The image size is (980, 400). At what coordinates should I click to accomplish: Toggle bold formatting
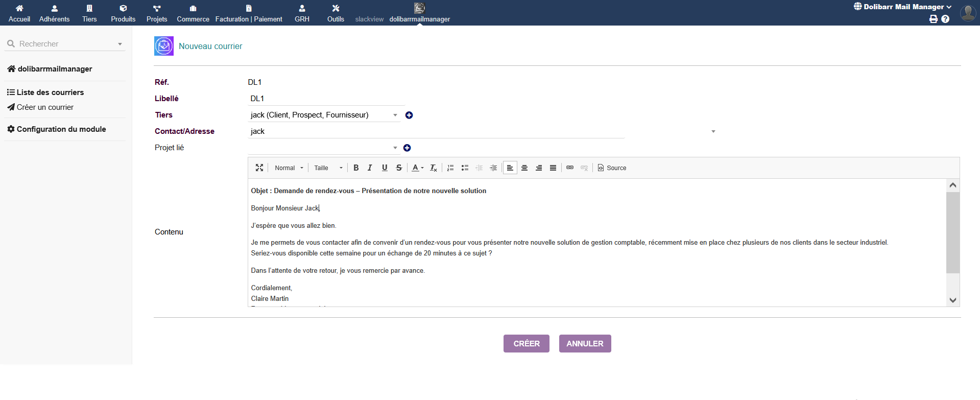356,168
